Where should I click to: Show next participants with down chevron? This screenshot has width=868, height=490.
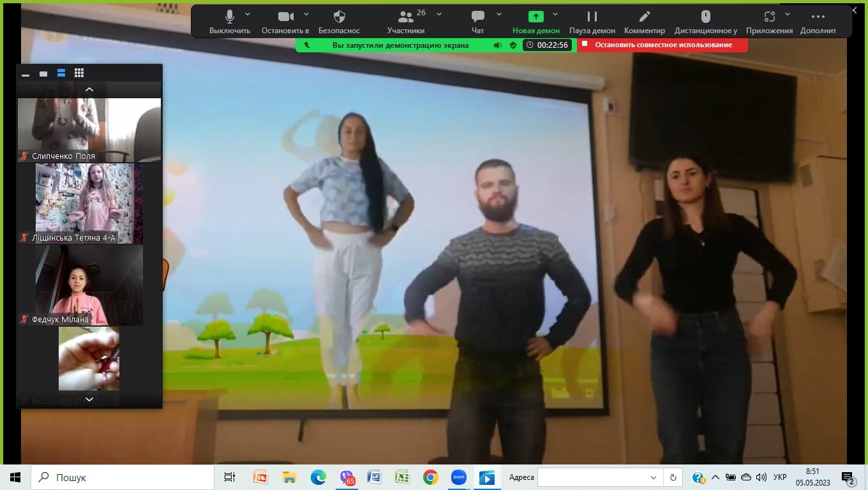[x=89, y=399]
